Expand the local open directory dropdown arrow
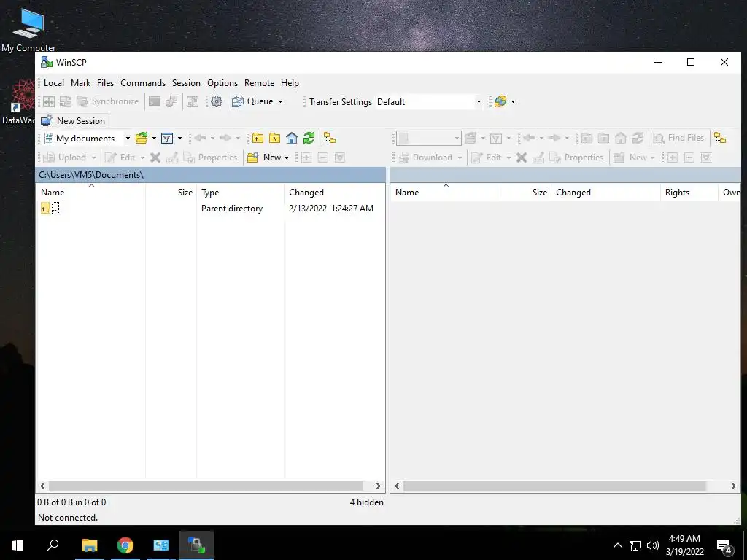This screenshot has width=747, height=560. pos(154,138)
